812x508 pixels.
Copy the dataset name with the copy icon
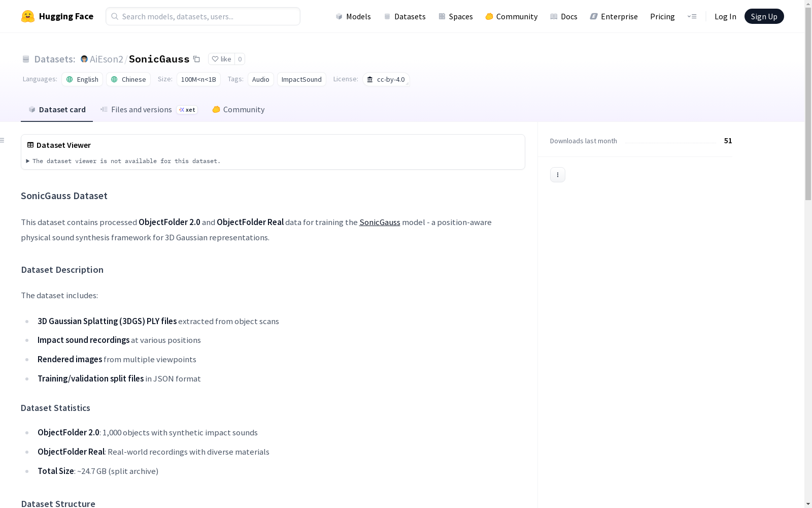click(x=196, y=59)
